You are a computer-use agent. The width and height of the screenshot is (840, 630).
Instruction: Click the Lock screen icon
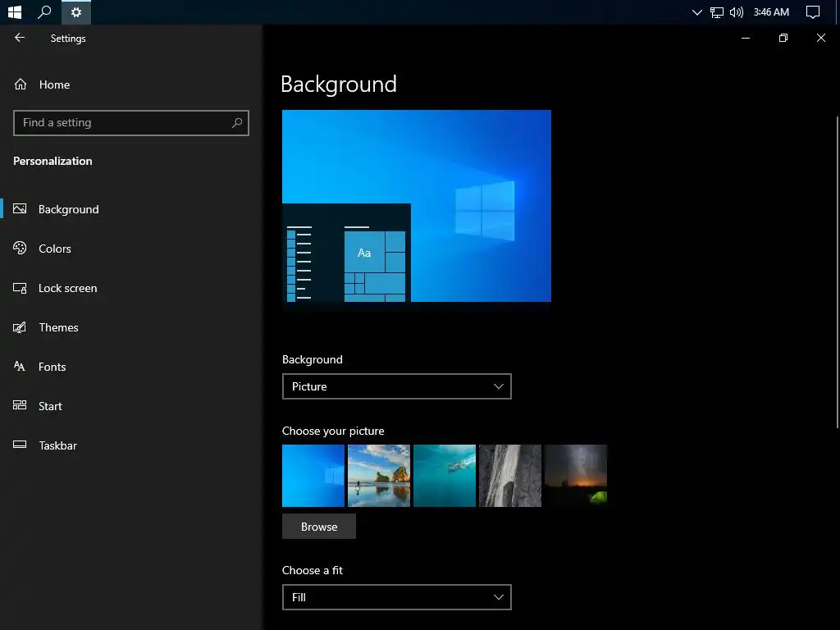coord(20,288)
